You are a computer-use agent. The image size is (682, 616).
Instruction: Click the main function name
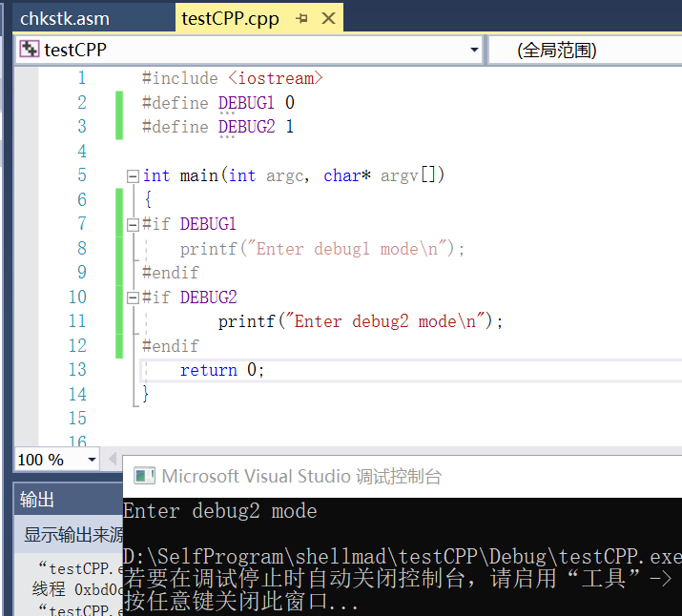(199, 175)
